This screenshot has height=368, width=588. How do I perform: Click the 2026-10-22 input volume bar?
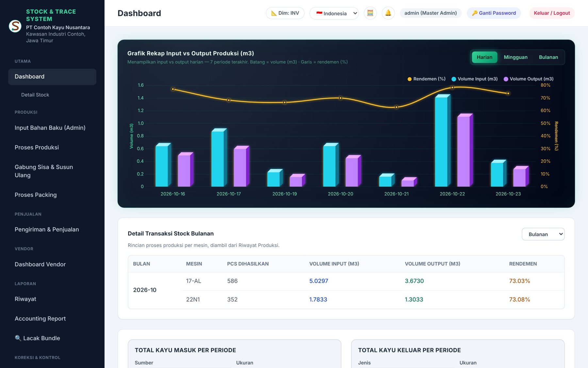click(x=443, y=141)
